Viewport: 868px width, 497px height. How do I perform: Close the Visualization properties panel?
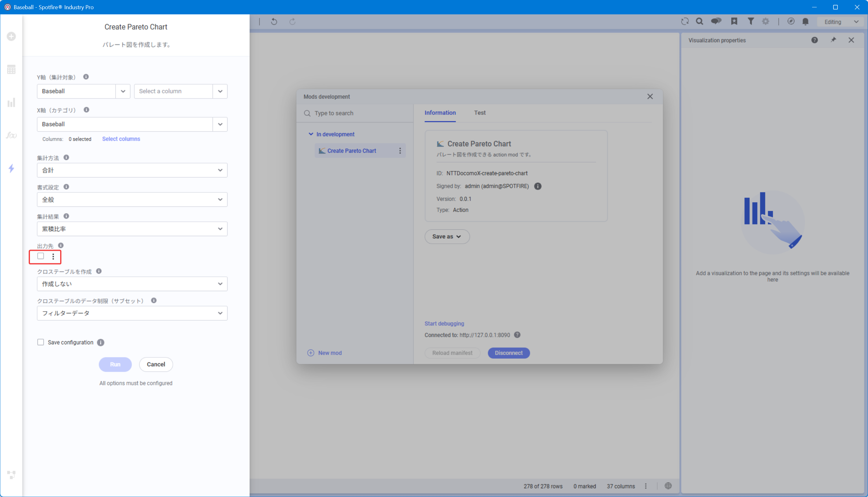[x=851, y=40]
